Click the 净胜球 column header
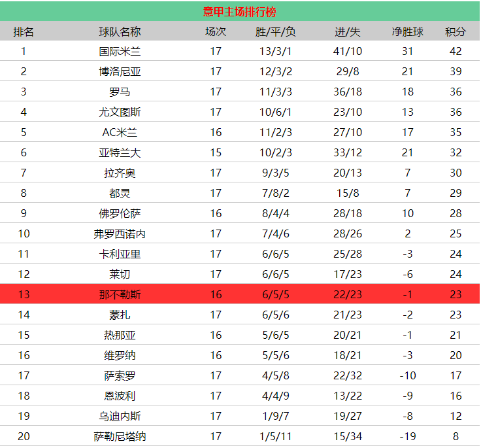Image resolution: width=481 pixels, height=448 pixels. click(x=407, y=31)
